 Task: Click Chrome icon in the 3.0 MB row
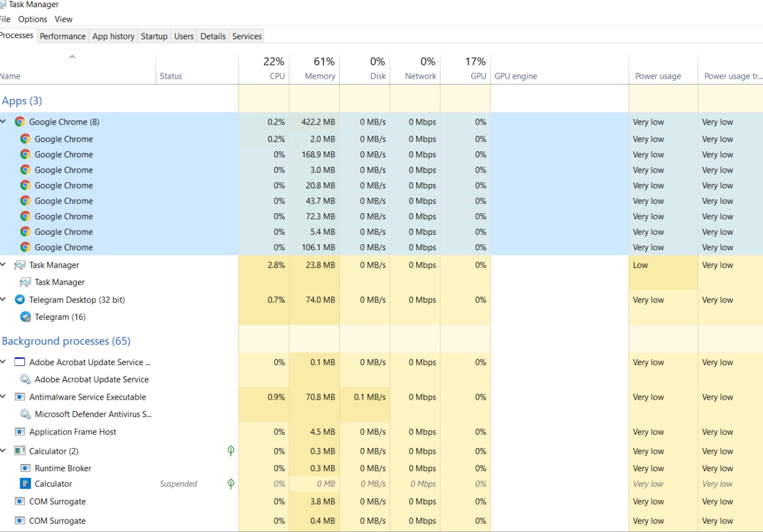25,170
